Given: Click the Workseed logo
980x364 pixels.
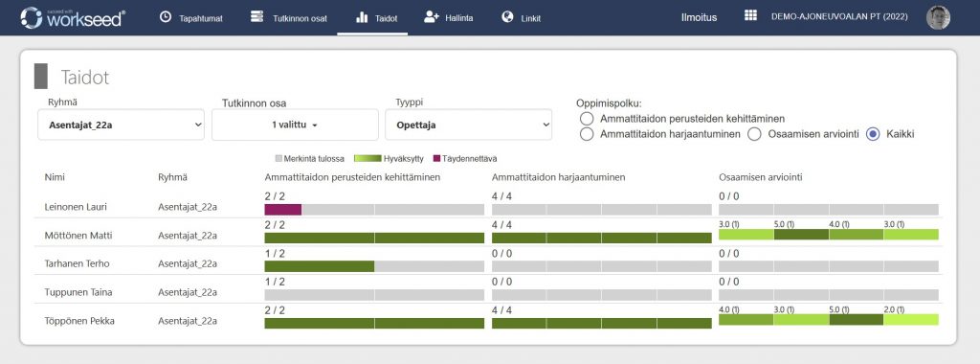Looking at the screenshot, I should [x=73, y=17].
